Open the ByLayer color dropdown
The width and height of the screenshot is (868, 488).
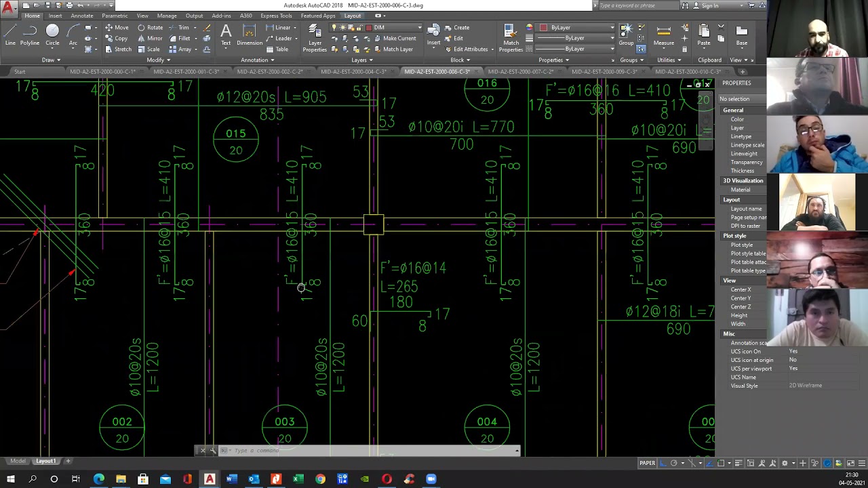pos(612,28)
